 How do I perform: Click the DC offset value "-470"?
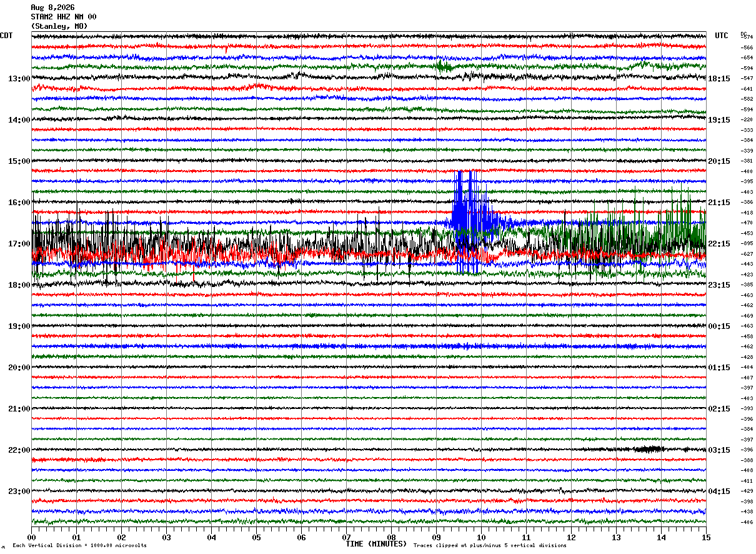pyautogui.click(x=747, y=223)
